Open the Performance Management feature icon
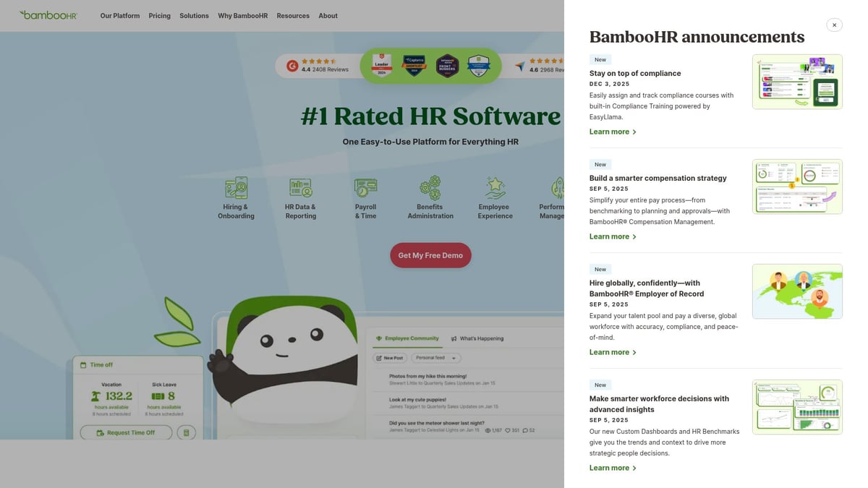The height and width of the screenshot is (488, 868). pyautogui.click(x=558, y=187)
